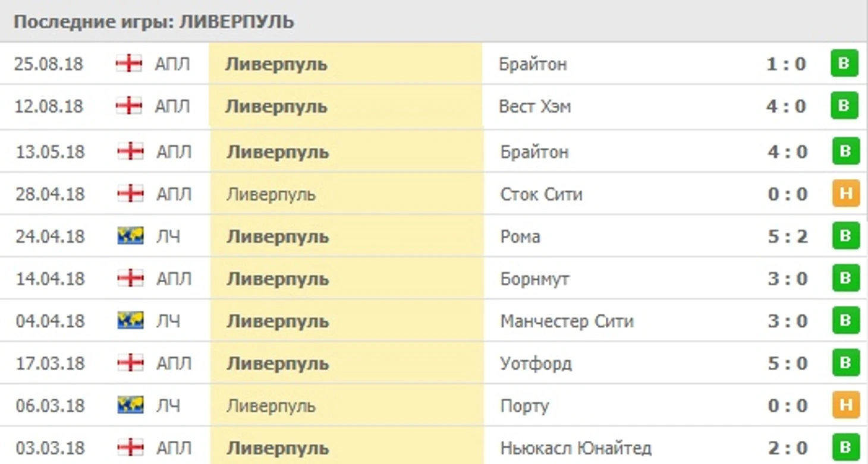The height and width of the screenshot is (464, 868).
Task: Click orange draw badge for Порту match
Action: click(x=846, y=405)
